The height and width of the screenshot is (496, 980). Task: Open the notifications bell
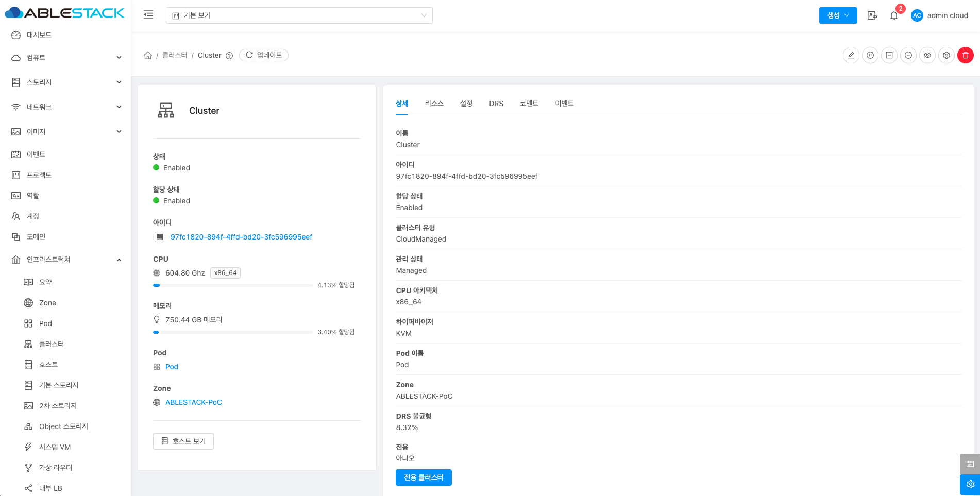click(x=894, y=15)
